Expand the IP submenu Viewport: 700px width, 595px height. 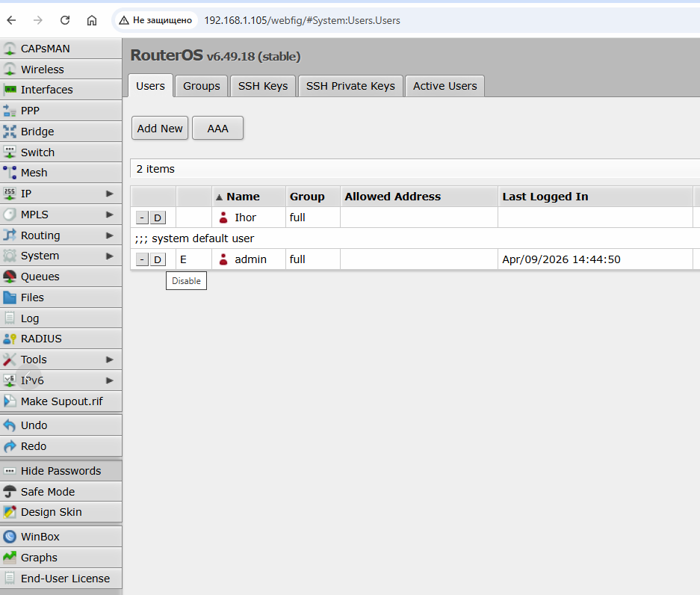click(109, 194)
